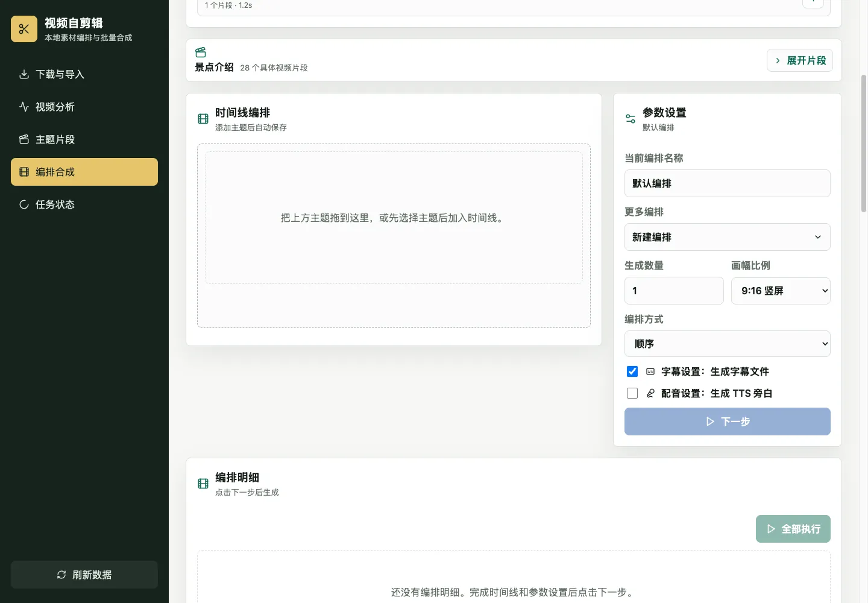Click the scissors app logo icon

coord(24,29)
